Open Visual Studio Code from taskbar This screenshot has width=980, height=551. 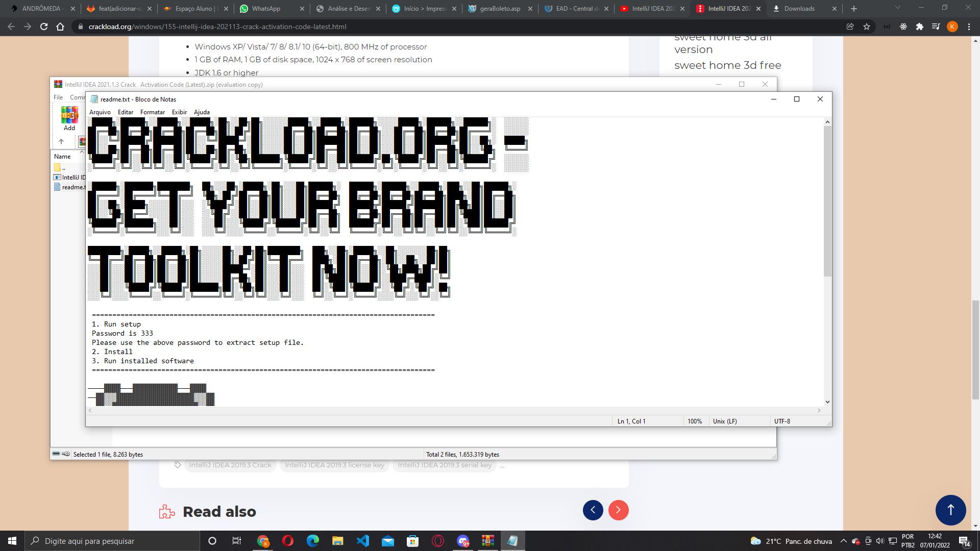pos(363,541)
